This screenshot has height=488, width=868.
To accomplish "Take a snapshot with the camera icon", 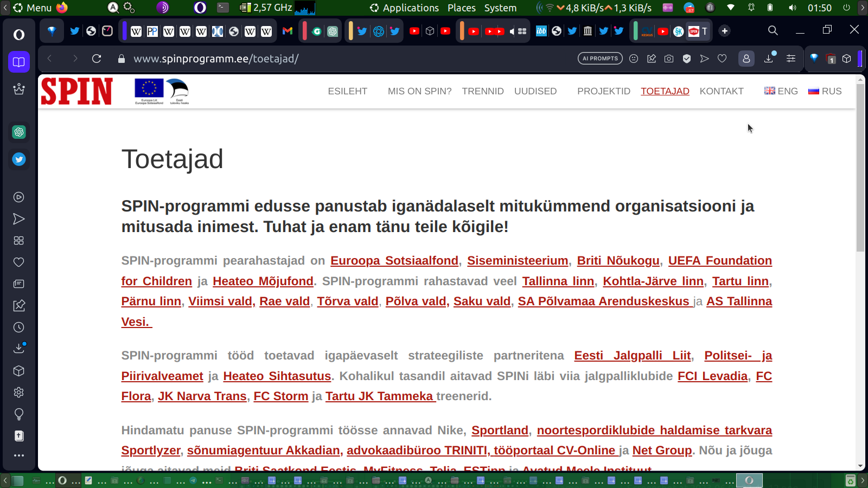I will (669, 59).
